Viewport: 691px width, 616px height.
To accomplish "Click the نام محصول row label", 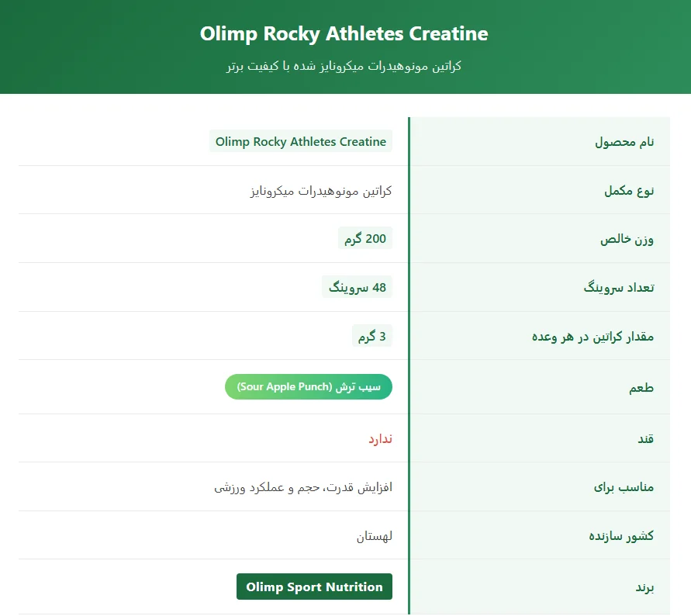I will pos(624,141).
